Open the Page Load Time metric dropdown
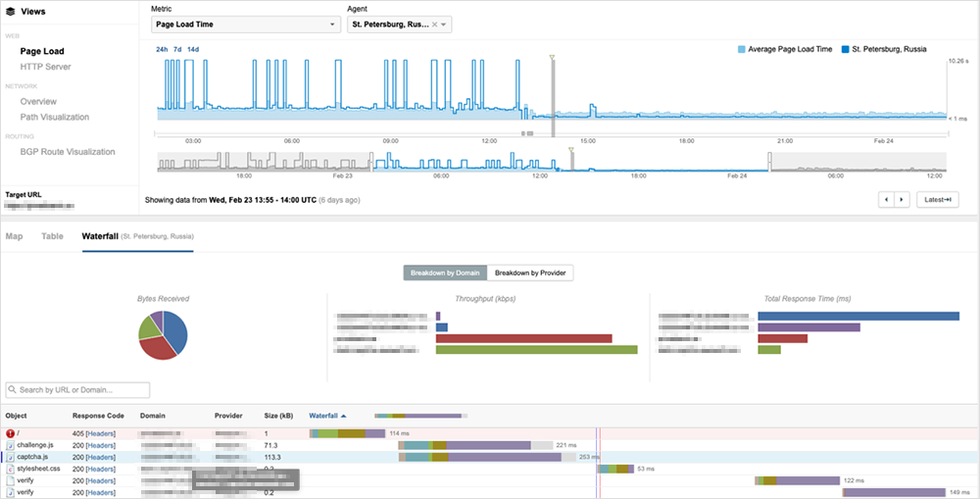 245,24
